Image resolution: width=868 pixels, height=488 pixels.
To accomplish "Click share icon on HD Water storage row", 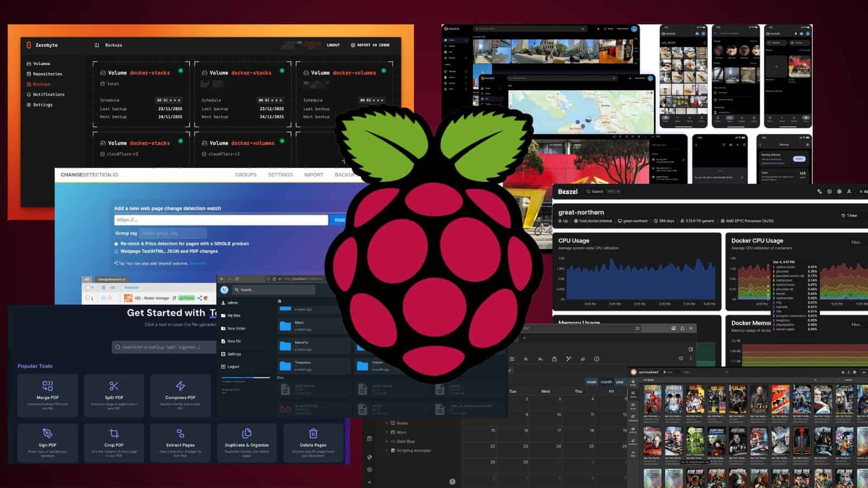I will click(x=200, y=298).
